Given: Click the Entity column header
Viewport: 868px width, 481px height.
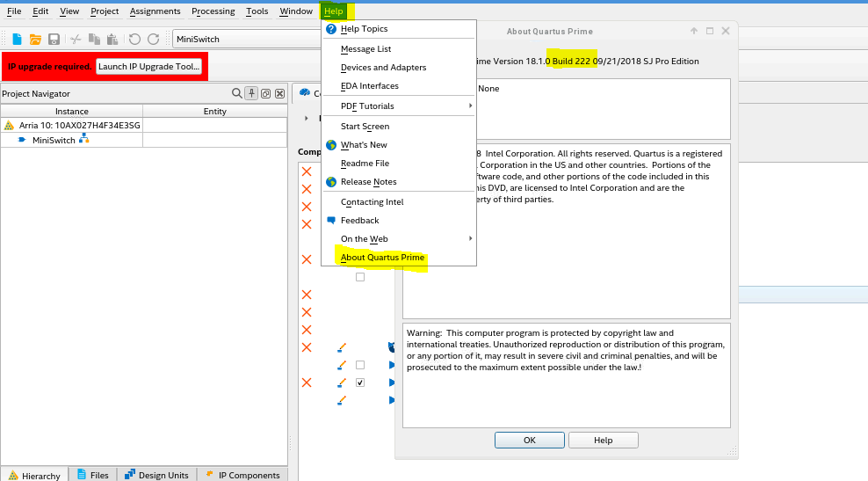Looking at the screenshot, I should (x=214, y=111).
